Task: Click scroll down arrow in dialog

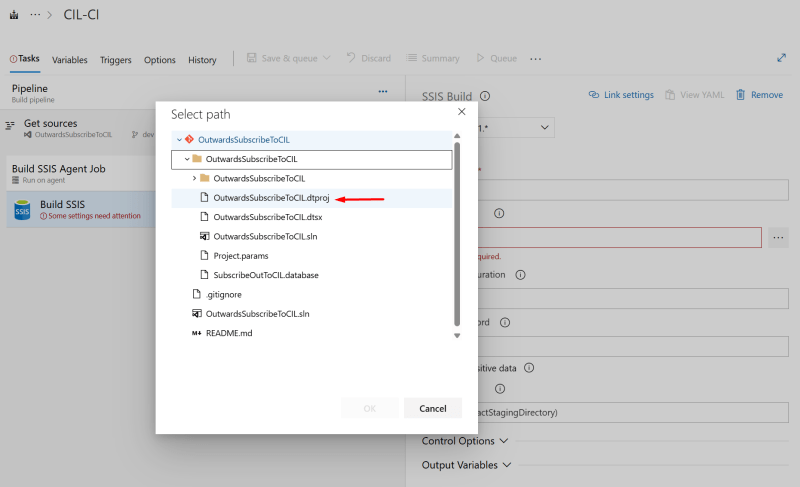Action: [457, 336]
